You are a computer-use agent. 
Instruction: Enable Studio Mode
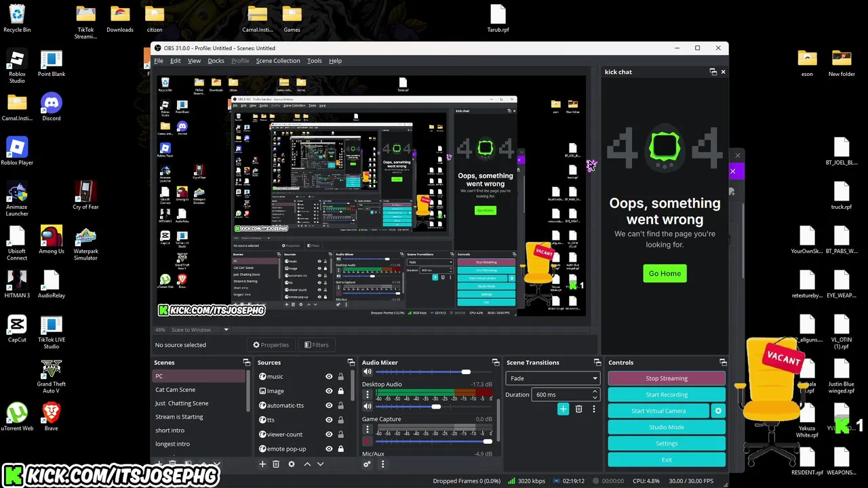[x=667, y=427]
